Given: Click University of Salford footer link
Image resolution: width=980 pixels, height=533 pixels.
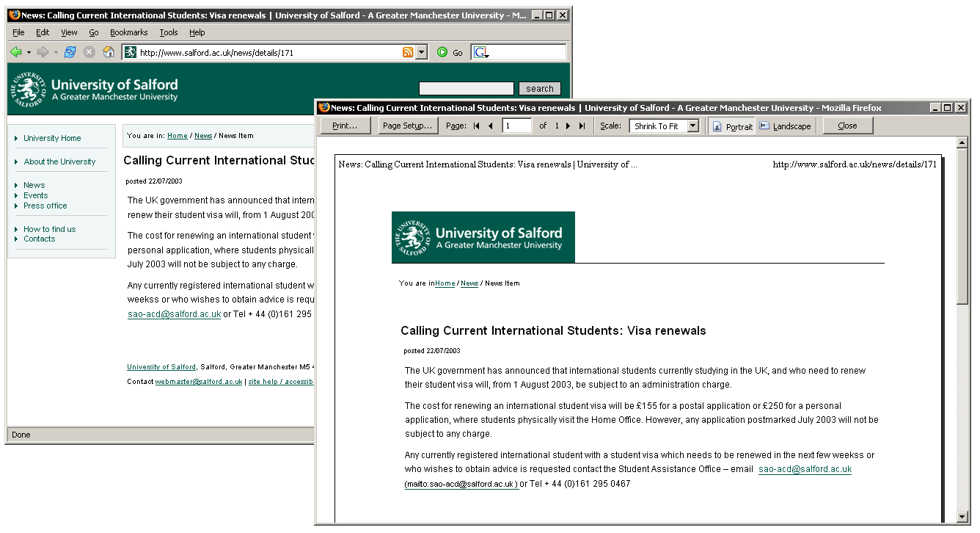Looking at the screenshot, I should 161,367.
